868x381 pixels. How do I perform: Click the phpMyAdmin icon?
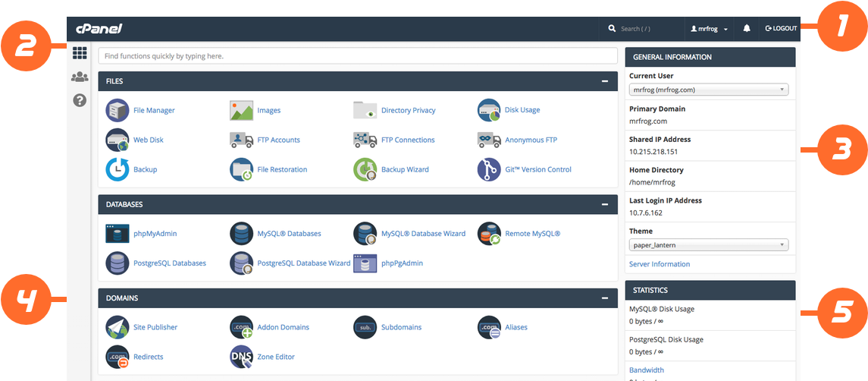(117, 234)
